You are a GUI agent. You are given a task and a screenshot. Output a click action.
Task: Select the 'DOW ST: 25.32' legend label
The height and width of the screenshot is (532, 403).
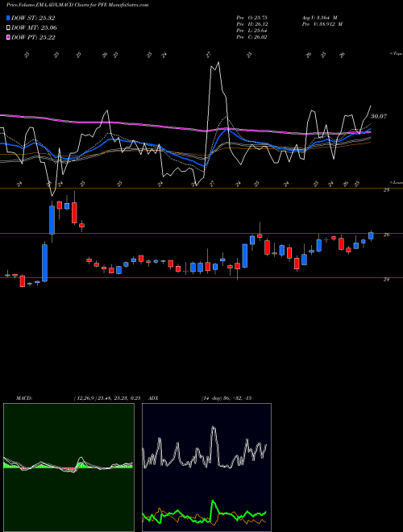(33, 19)
